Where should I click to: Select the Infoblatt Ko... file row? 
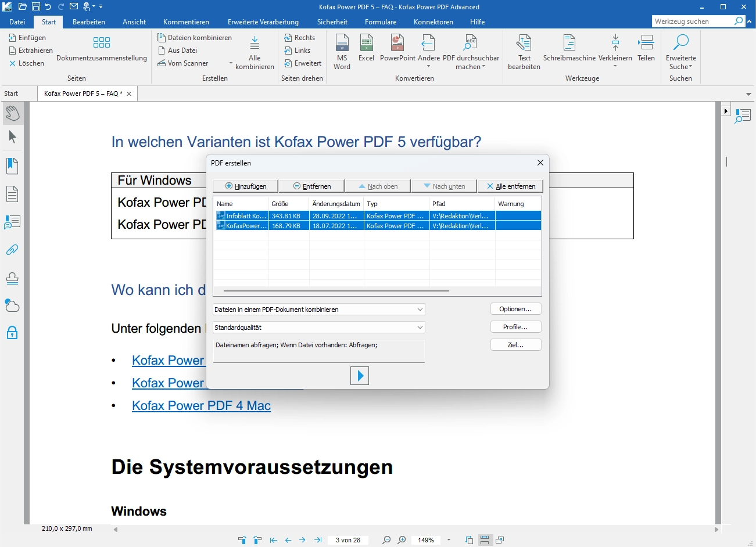(x=378, y=215)
